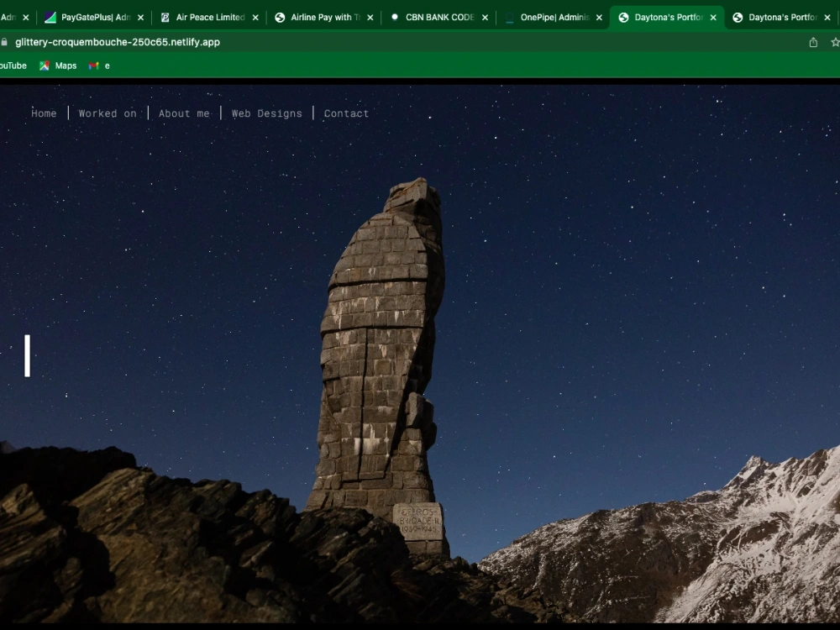The width and height of the screenshot is (840, 630).
Task: Click the netlify.app URL in address bar
Action: tap(118, 42)
